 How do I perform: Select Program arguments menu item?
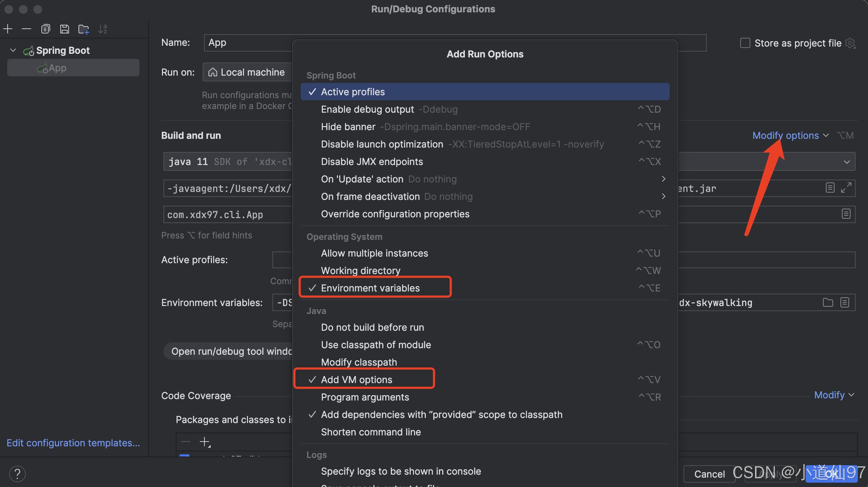[x=485, y=397]
